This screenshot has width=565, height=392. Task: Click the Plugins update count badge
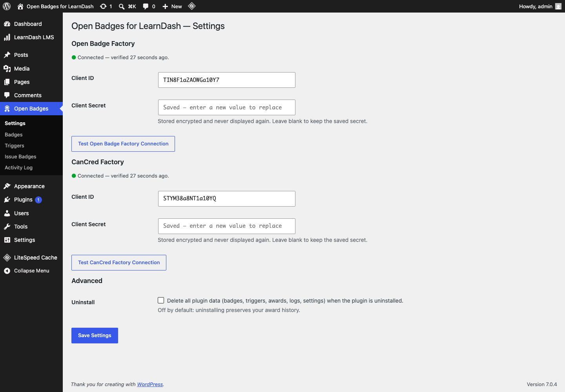pyautogui.click(x=38, y=200)
